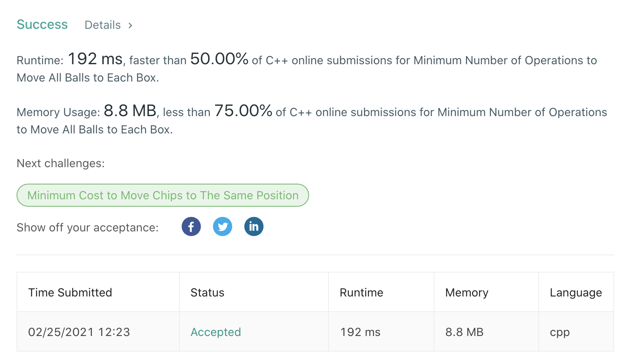The height and width of the screenshot is (364, 629).
Task: Select the Success result heading
Action: click(x=42, y=25)
